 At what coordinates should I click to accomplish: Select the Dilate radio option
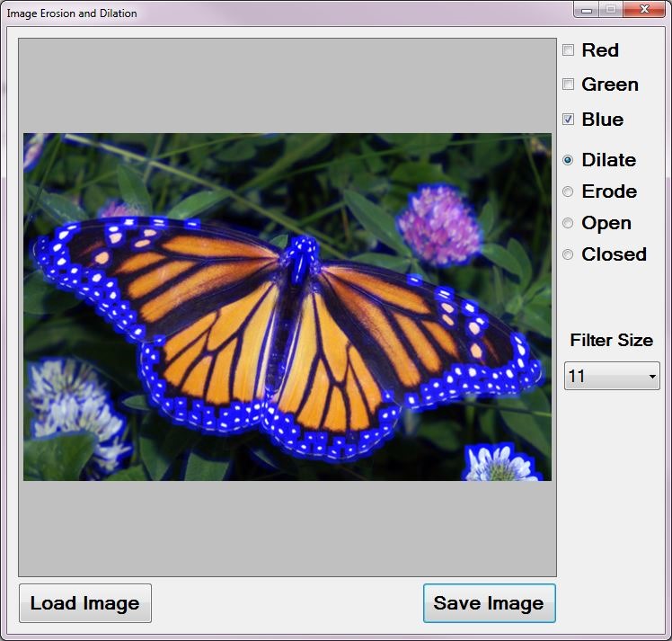568,160
